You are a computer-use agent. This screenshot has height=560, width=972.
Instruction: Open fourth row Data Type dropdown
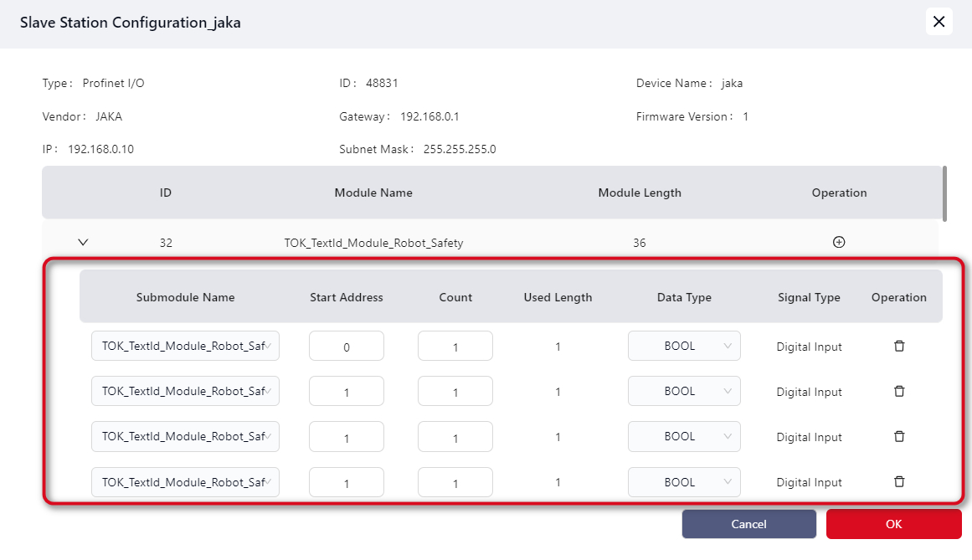click(684, 482)
